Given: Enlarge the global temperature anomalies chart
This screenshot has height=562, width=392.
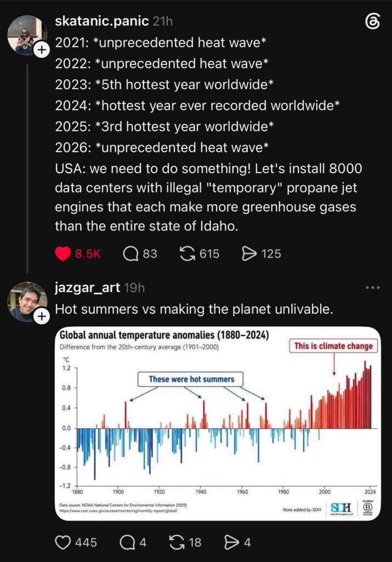Looking at the screenshot, I should [x=218, y=424].
